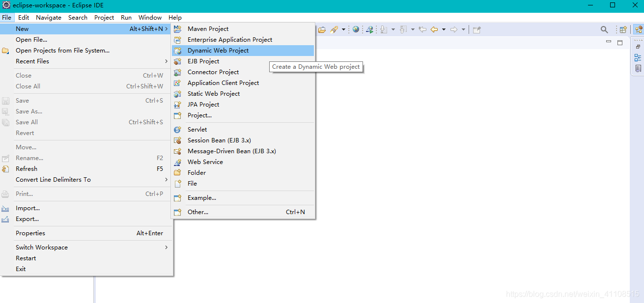Click the yellow Back arrow icon
The width and height of the screenshot is (644, 303).
coord(434,29)
